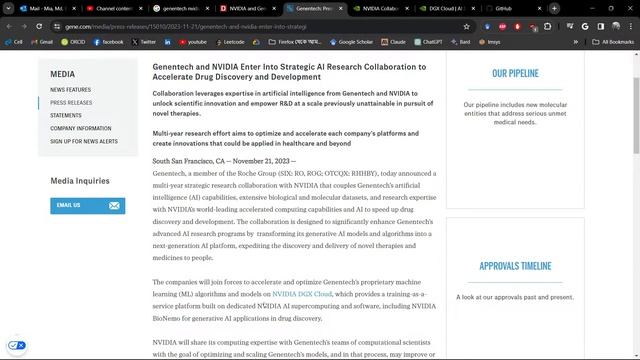The image size is (640, 360).
Task: Open Statements in Media sidebar
Action: pyautogui.click(x=66, y=116)
